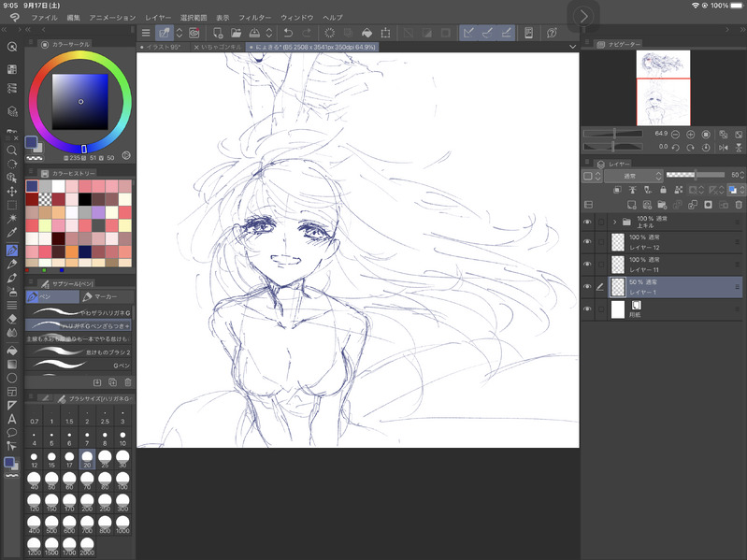Select the Text tool (A)

pos(12,419)
